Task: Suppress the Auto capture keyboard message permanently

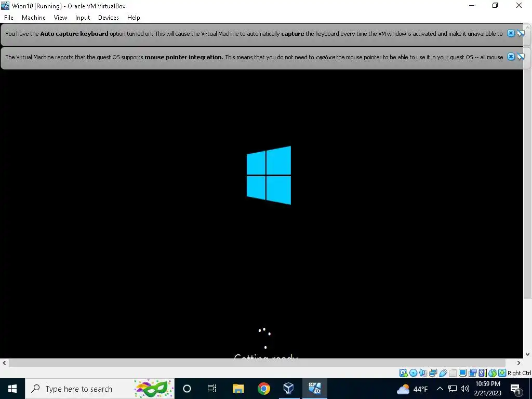Action: pyautogui.click(x=521, y=33)
